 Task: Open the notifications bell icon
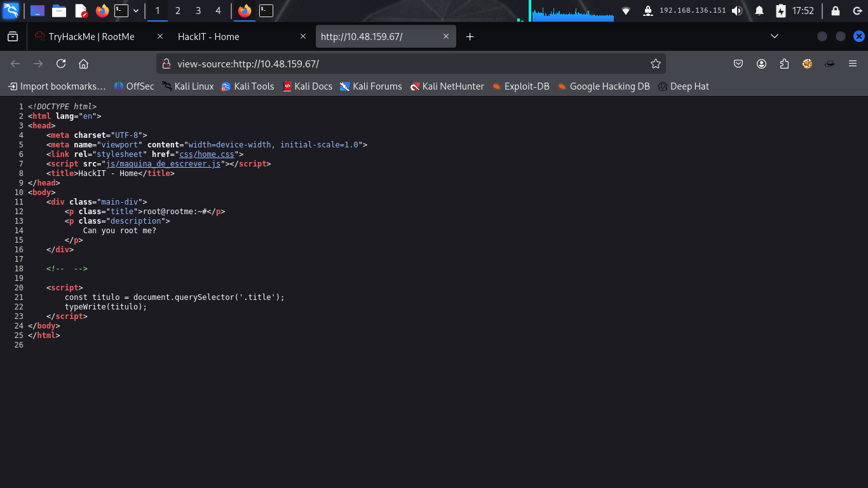pos(759,11)
